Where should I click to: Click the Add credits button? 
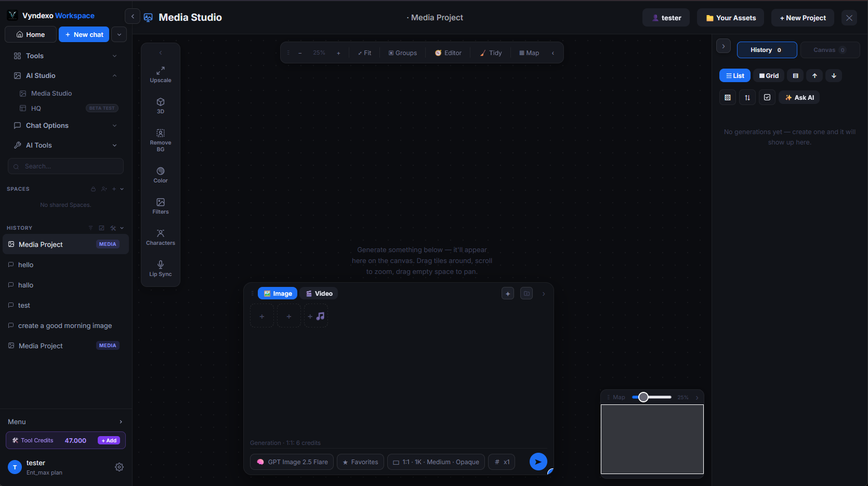[x=109, y=440]
